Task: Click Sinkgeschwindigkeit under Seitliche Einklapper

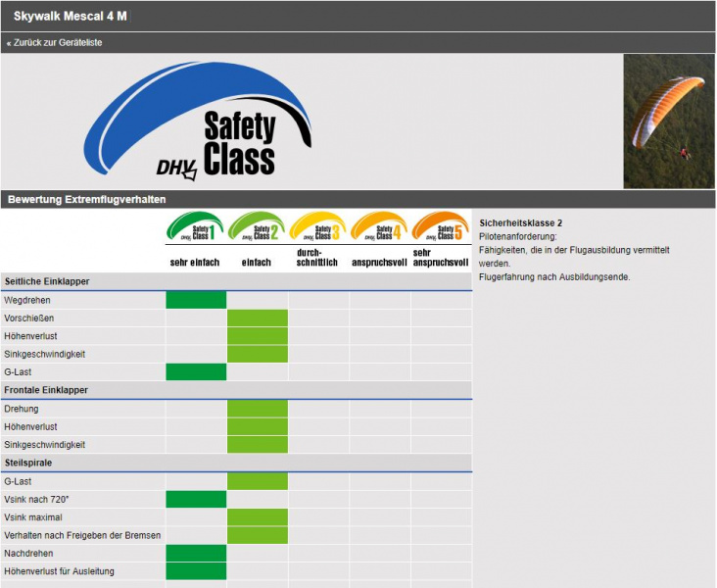Action: pos(44,354)
